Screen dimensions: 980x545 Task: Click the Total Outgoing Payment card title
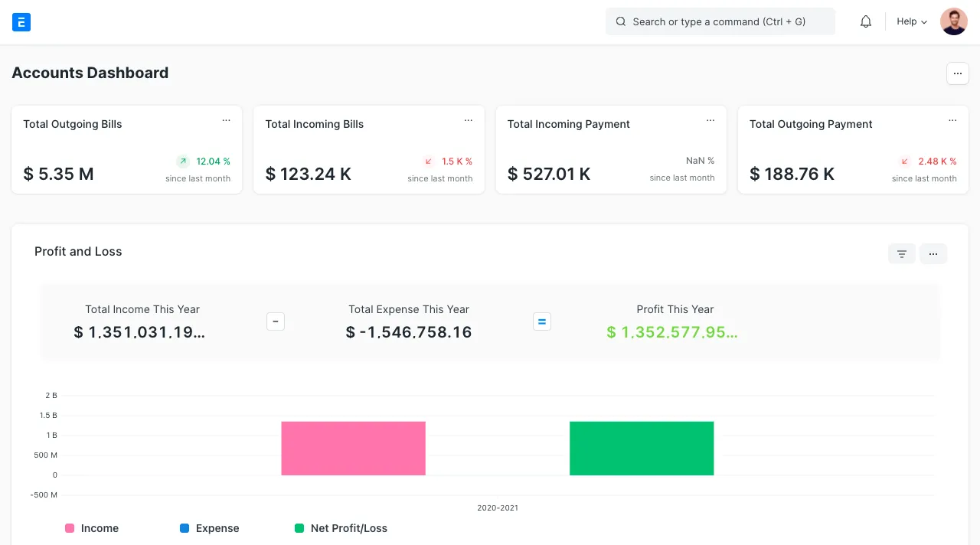coord(810,124)
